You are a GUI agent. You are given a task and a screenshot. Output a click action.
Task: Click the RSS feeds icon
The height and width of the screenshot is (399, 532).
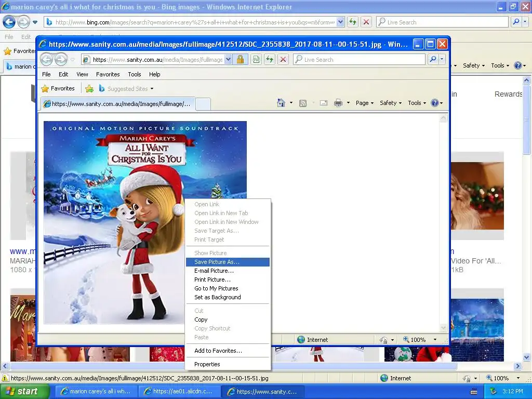(x=303, y=103)
